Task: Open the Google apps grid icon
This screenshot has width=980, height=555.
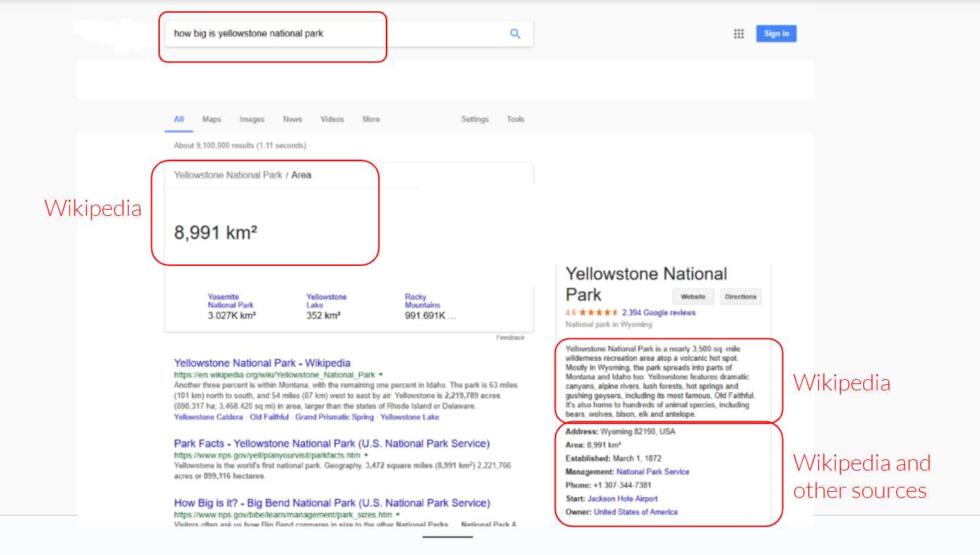Action: coord(739,34)
